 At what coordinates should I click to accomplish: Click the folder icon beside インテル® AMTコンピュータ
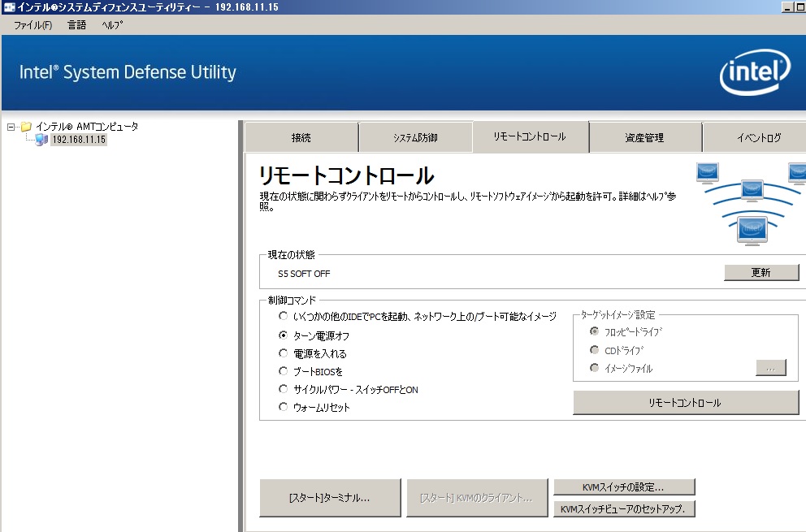coord(26,127)
